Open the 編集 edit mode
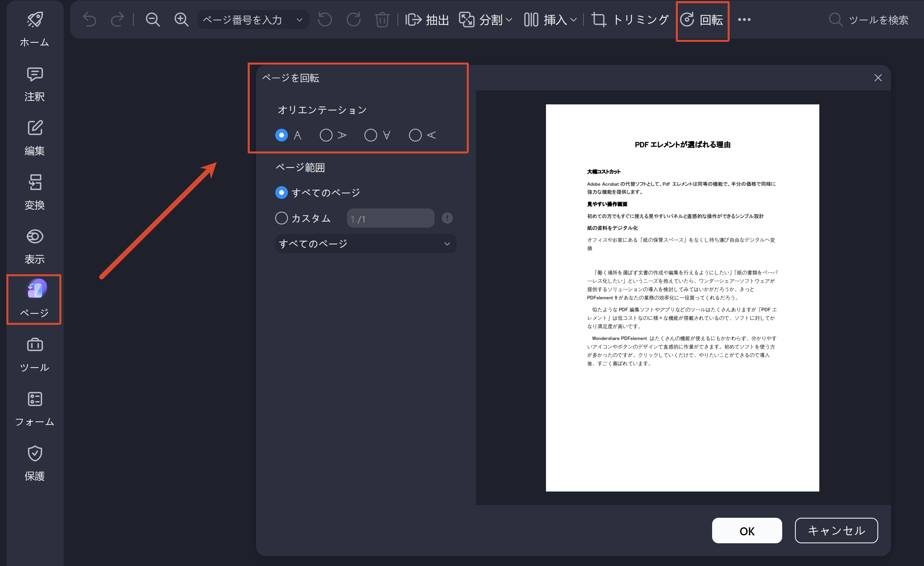Screen dimensions: 924x566 (35, 138)
